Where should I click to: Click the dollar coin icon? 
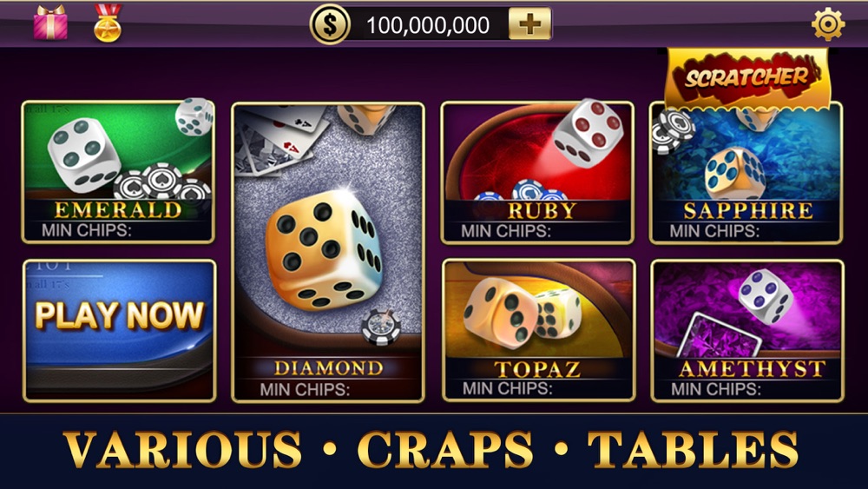[x=330, y=24]
